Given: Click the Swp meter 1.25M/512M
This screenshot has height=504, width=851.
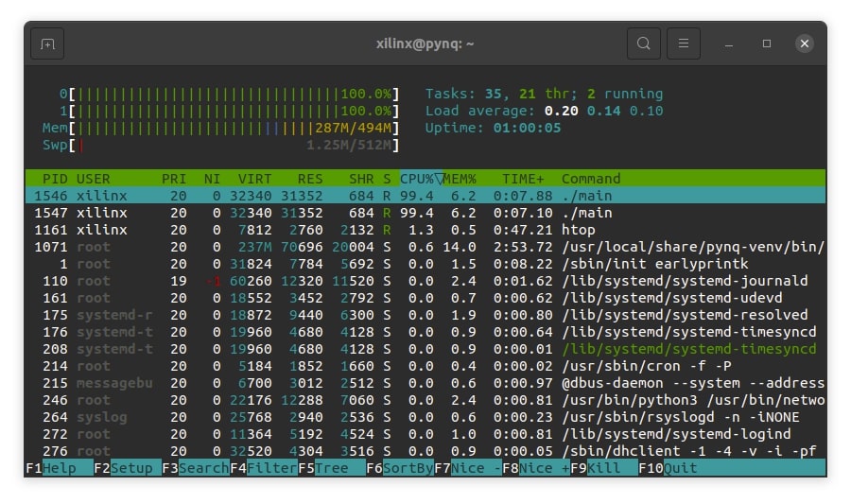Looking at the screenshot, I should coord(221,146).
